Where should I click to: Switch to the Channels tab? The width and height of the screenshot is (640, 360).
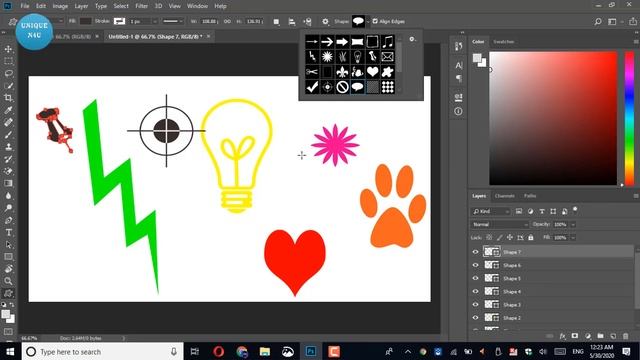coord(504,196)
